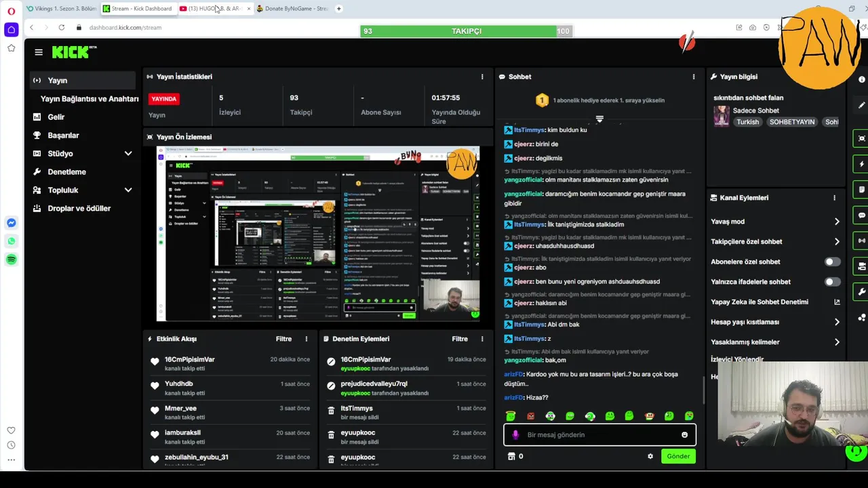Screen dimensions: 868x488
Task: Click chat bubble icon in right toolbar
Action: click(861, 216)
